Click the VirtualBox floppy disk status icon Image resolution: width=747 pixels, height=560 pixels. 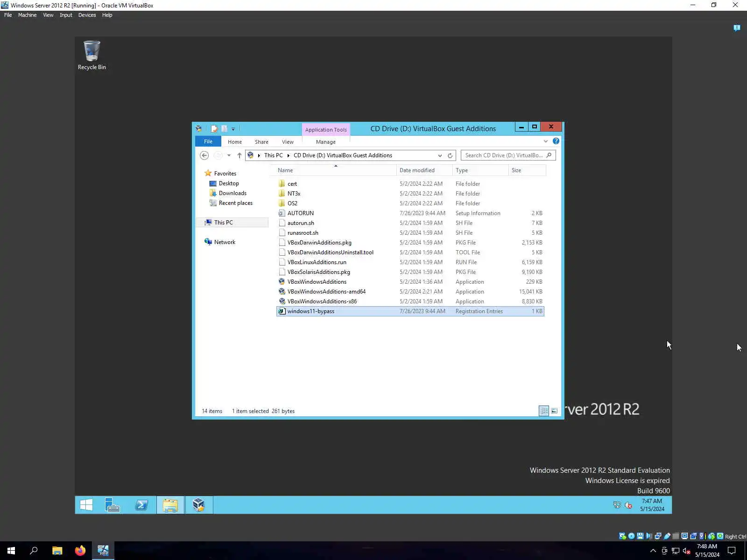[640, 536]
